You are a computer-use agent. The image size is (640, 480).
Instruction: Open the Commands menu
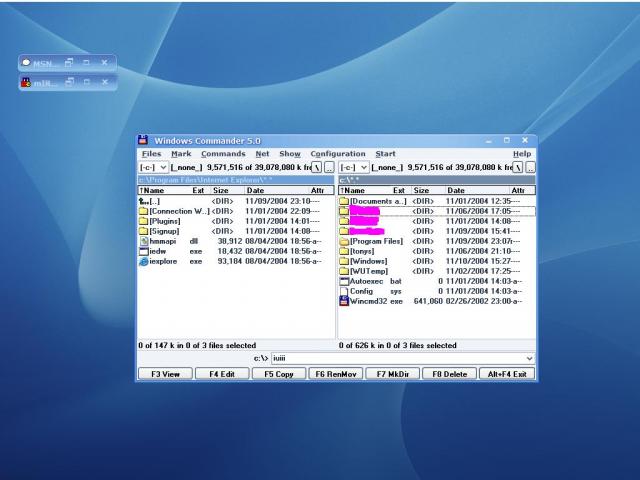click(223, 154)
